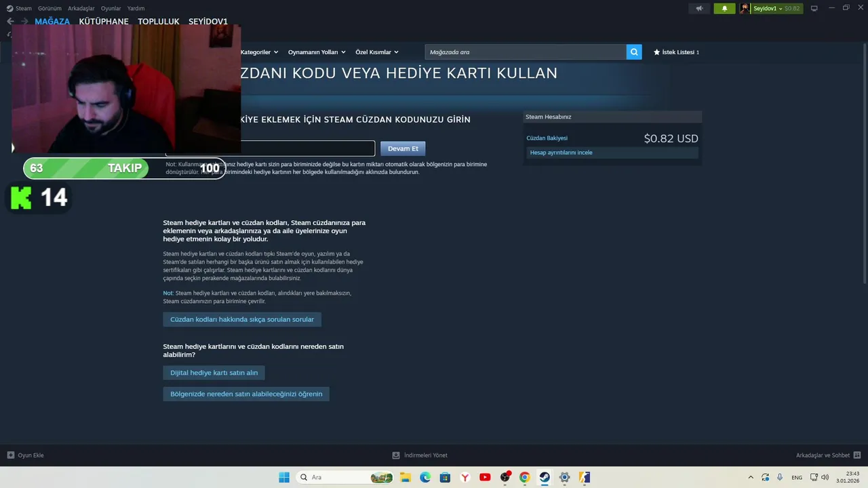This screenshot has height=488, width=868.
Task: Go back with the left arrow
Action: pos(10,21)
